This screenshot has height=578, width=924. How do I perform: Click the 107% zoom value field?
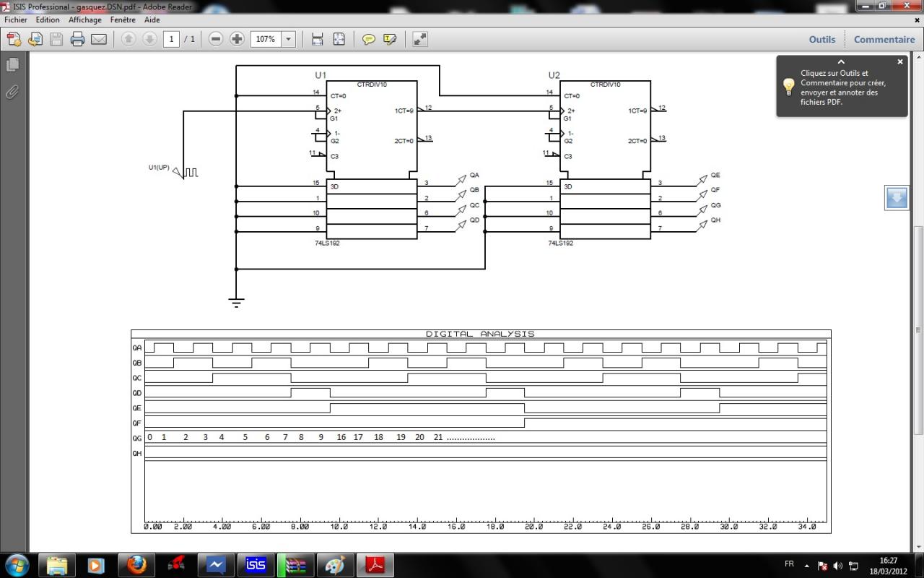[x=266, y=39]
